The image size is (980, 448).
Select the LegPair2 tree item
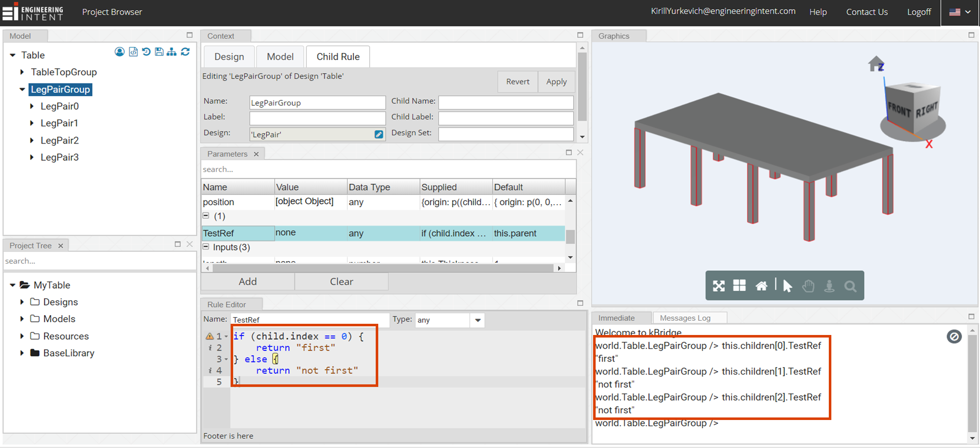(x=60, y=141)
